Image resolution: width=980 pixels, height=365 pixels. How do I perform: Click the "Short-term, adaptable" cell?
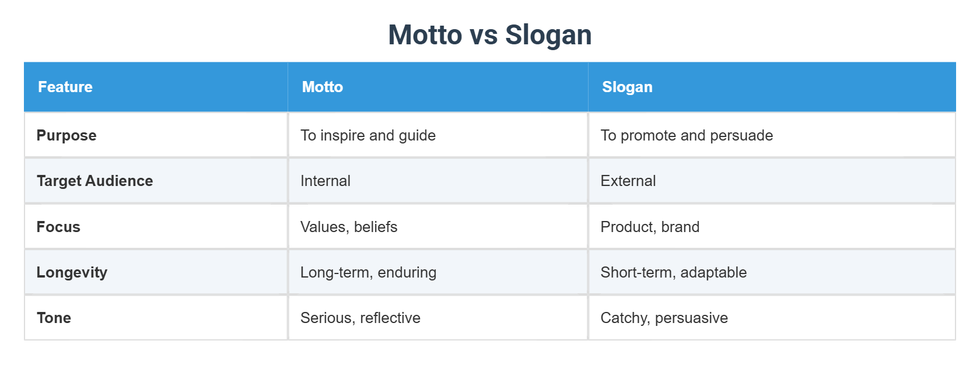pos(674,272)
